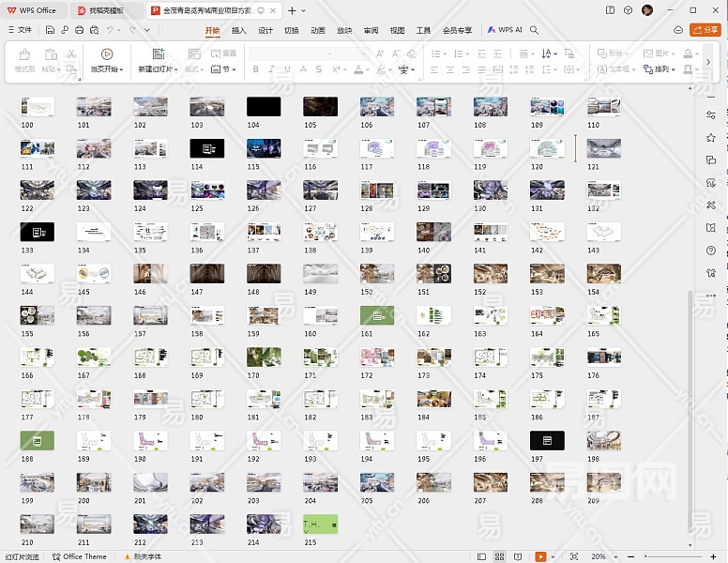The image size is (728, 563).
Task: Open the zoom percentage dropdown
Action: coord(600,556)
